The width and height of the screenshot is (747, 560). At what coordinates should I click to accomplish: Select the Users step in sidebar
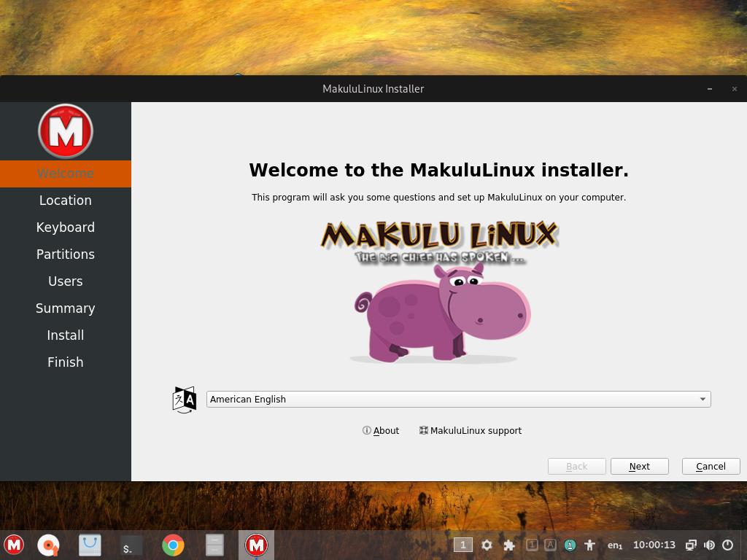point(65,281)
